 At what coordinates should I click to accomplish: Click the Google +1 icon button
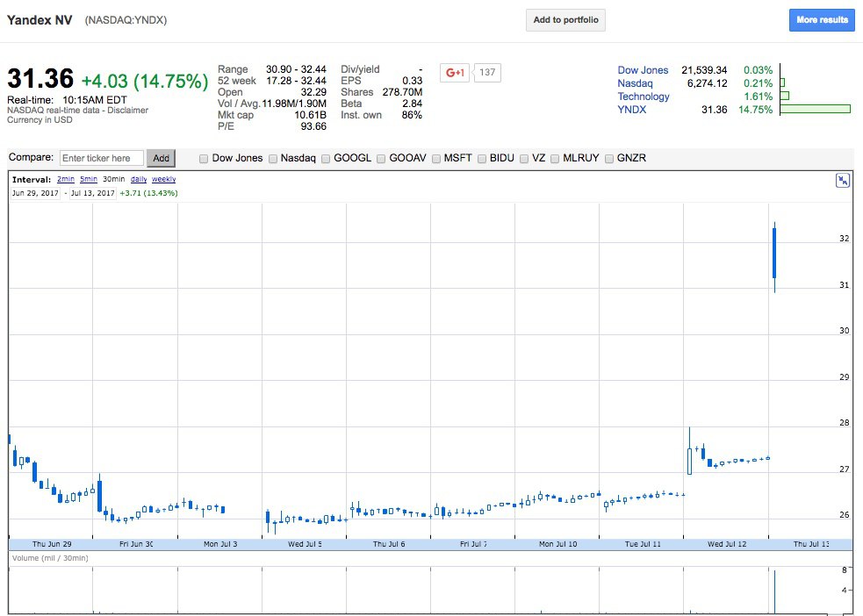point(455,73)
